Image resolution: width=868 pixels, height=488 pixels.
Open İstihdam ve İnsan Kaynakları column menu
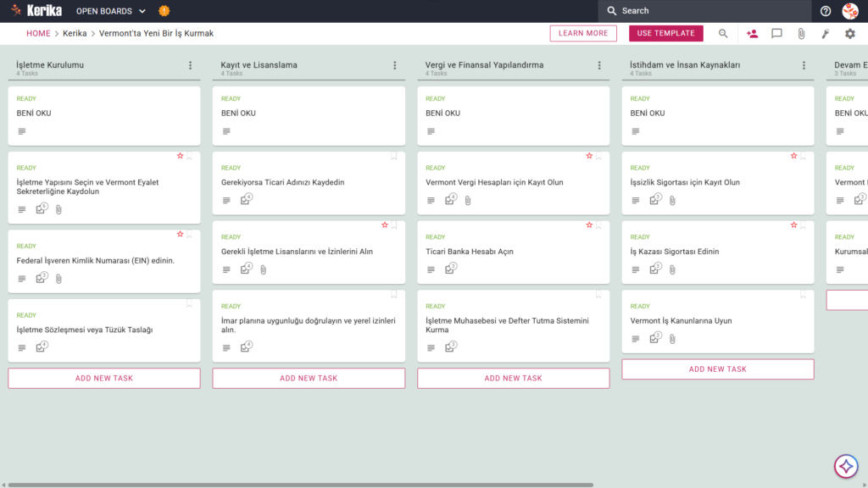coord(804,65)
